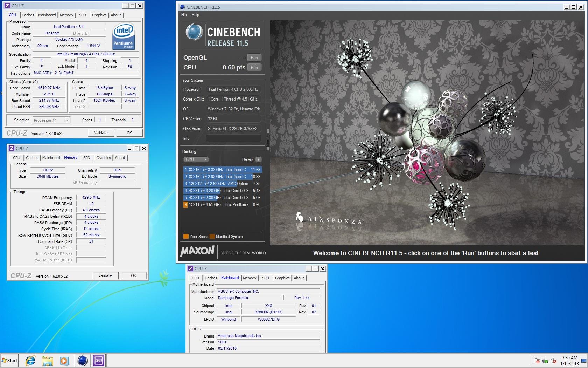
Task: Click Z icon in top CPU-Z title bar
Action: [x=7, y=6]
